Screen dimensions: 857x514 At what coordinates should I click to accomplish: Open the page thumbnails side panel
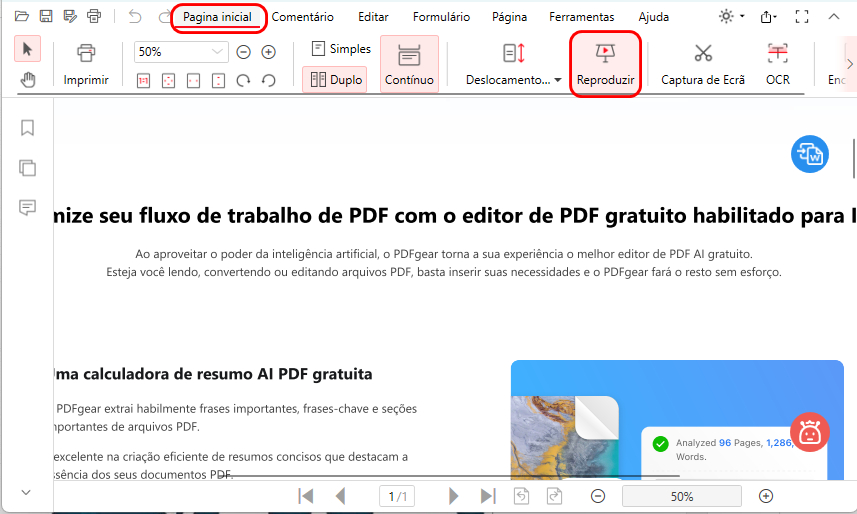pyautogui.click(x=27, y=167)
